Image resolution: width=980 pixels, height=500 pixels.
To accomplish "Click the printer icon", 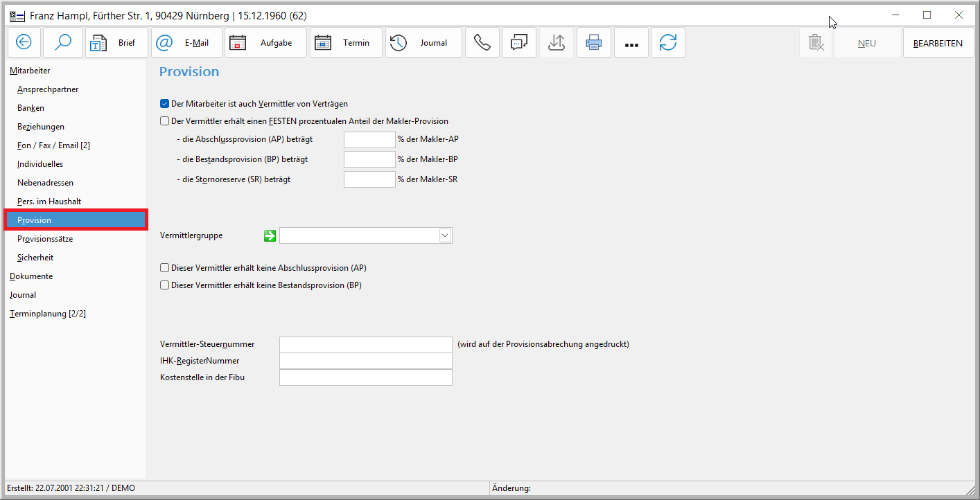I will tap(593, 43).
